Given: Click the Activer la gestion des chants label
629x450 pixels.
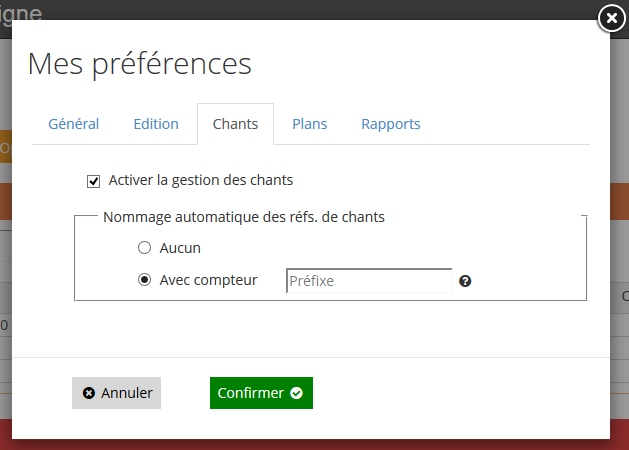Looking at the screenshot, I should pos(201,180).
